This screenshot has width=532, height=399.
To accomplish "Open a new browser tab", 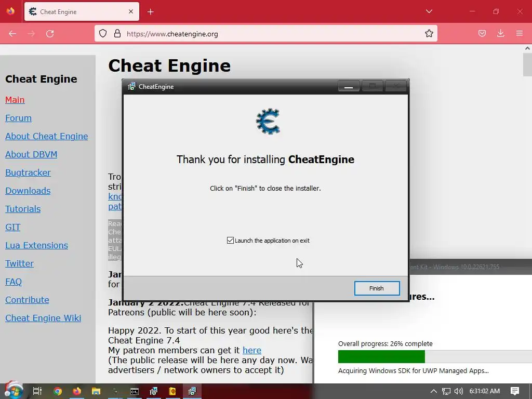I will pos(151,12).
